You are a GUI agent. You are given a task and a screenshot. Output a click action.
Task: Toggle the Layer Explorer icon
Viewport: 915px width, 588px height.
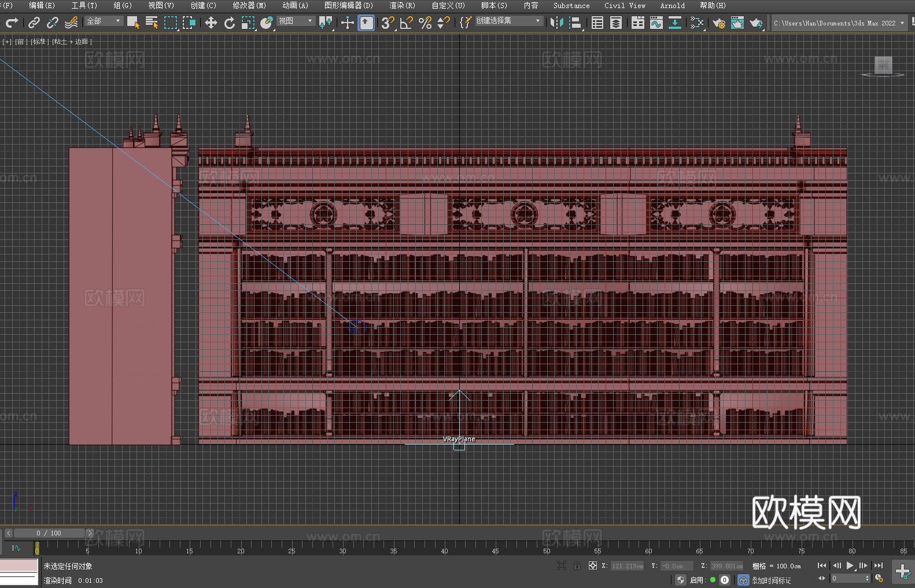coord(616,23)
